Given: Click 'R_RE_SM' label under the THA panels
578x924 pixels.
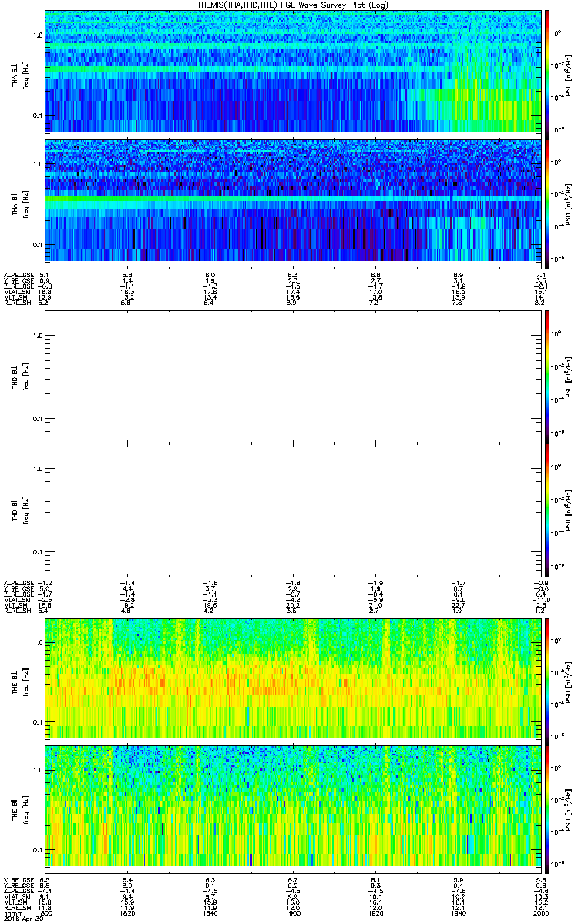Looking at the screenshot, I should click(17, 304).
